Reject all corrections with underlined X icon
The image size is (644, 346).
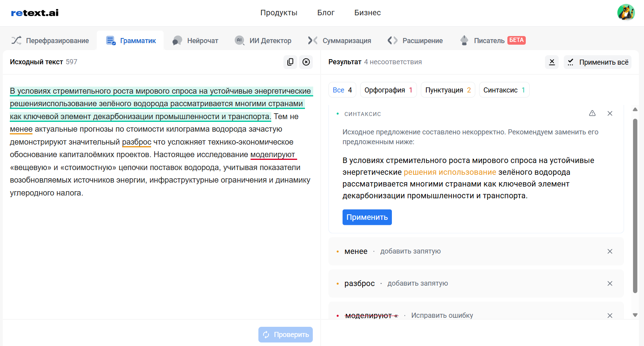click(552, 62)
